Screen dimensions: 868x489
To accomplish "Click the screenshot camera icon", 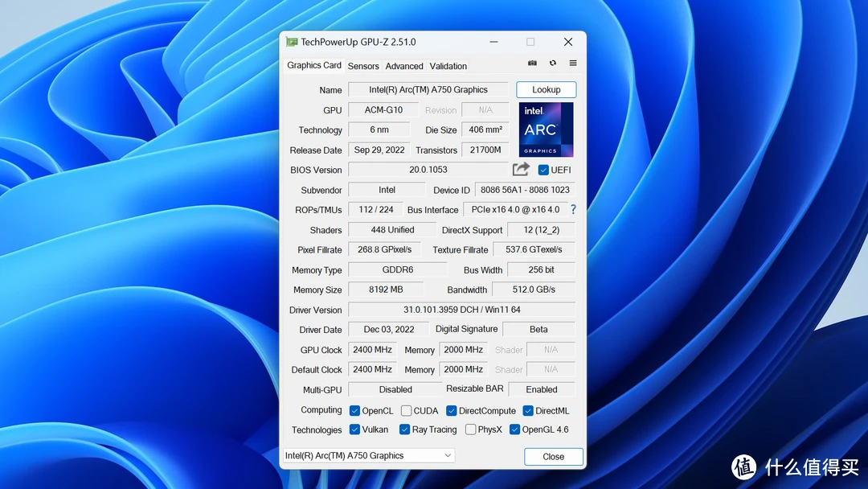I will click(532, 63).
